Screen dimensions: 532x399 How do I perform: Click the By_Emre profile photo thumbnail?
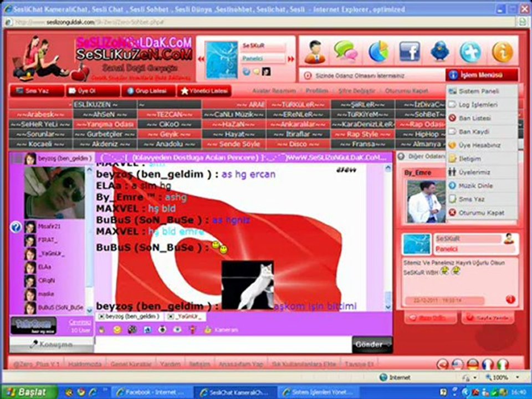pyautogui.click(x=426, y=202)
